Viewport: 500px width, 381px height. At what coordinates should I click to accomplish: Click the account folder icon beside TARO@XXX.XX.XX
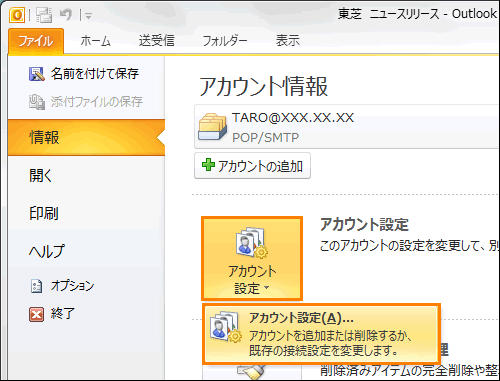[213, 127]
